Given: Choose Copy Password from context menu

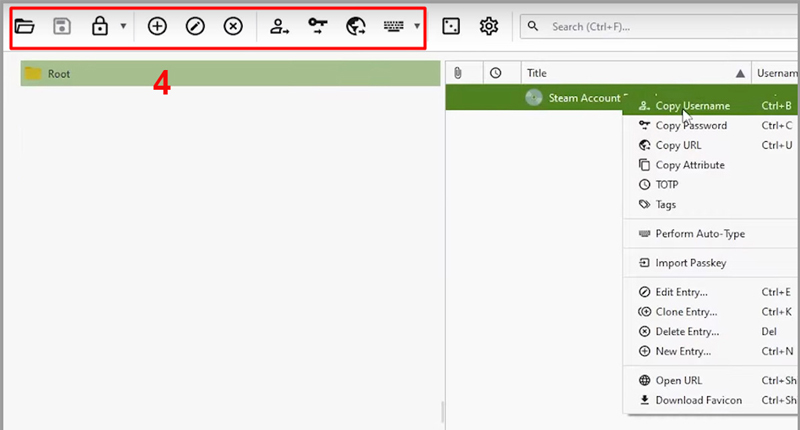Looking at the screenshot, I should point(691,126).
